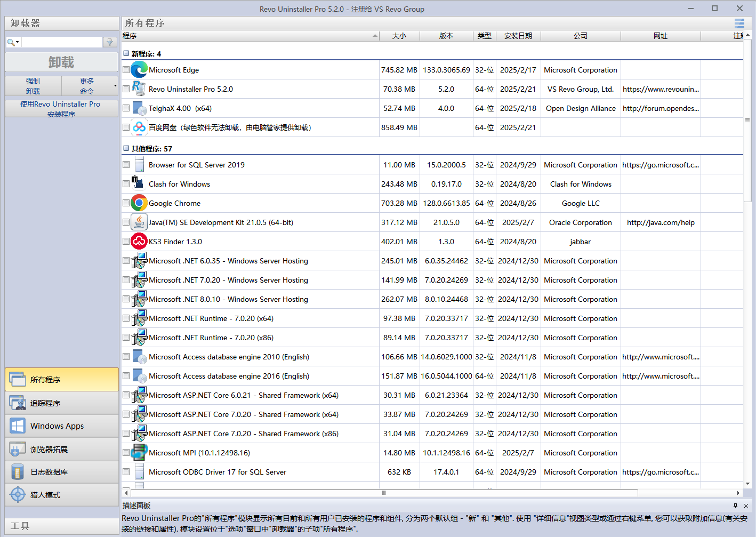The width and height of the screenshot is (756, 537).
Task: Select the http://java.com/help URL cell
Action: (x=661, y=222)
